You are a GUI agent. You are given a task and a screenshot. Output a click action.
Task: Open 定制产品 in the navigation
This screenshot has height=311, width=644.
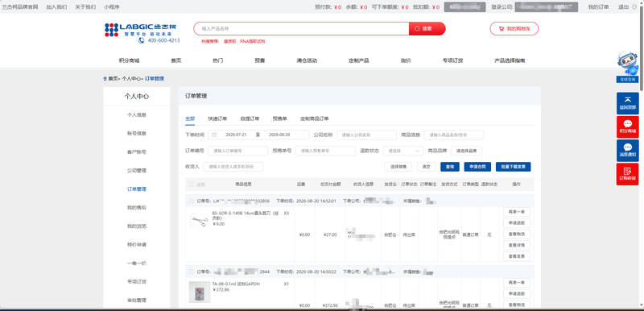358,60
